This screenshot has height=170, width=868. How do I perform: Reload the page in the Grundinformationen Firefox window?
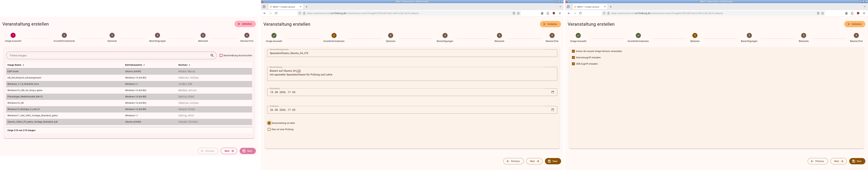pyautogui.click(x=276, y=13)
